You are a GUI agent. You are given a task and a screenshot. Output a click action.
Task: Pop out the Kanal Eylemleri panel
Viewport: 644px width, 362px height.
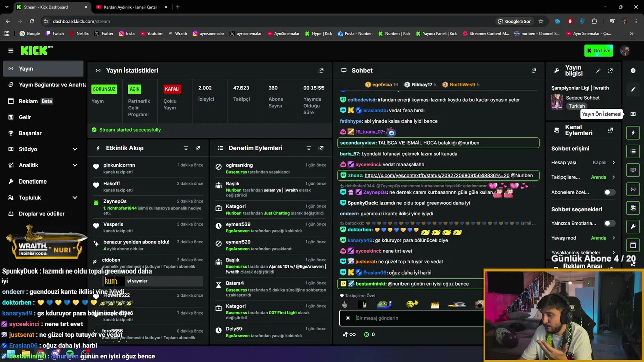610,130
